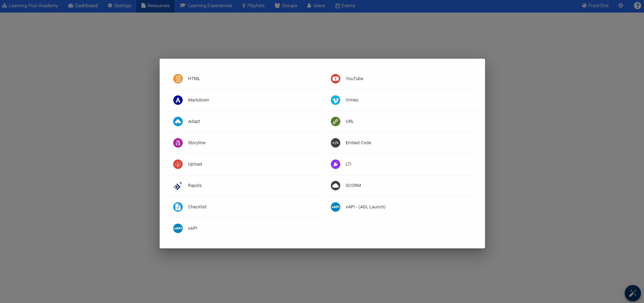Click the power logout icon

pyautogui.click(x=621, y=5)
